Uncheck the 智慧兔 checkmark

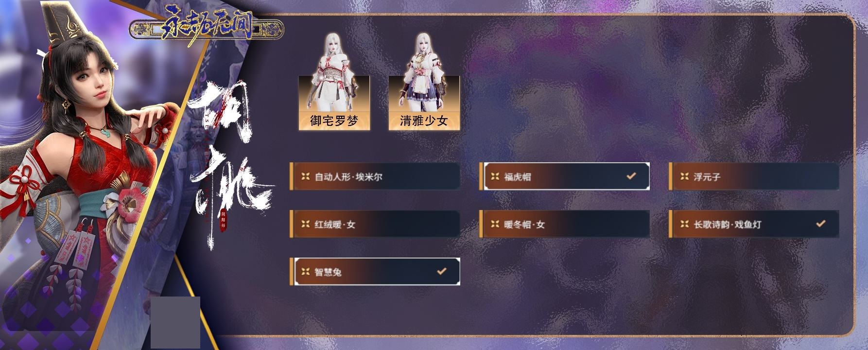pos(441,271)
